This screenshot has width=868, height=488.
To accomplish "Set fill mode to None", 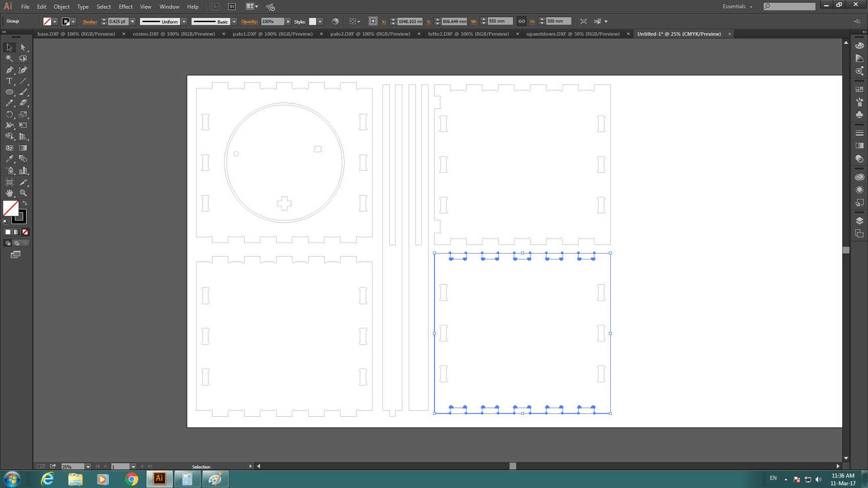I will coord(25,232).
